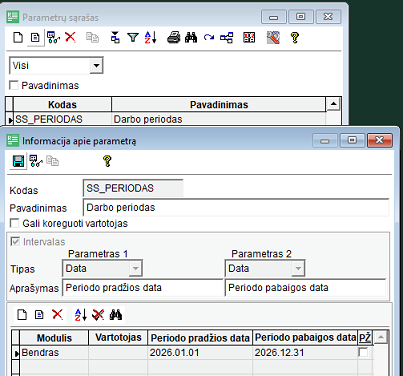Click binoculars search icon in Parametrų sąrašas toolbar
The height and width of the screenshot is (376, 403).
pyautogui.click(x=191, y=37)
